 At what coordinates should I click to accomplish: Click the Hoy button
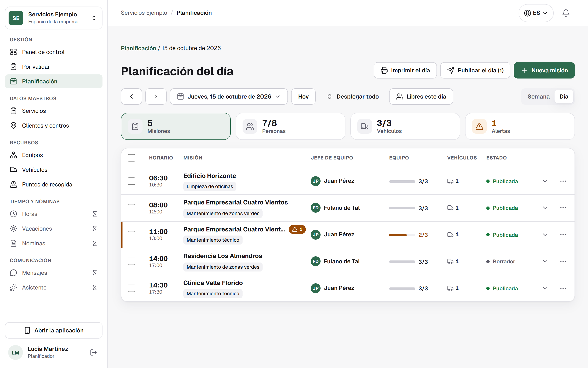[303, 96]
